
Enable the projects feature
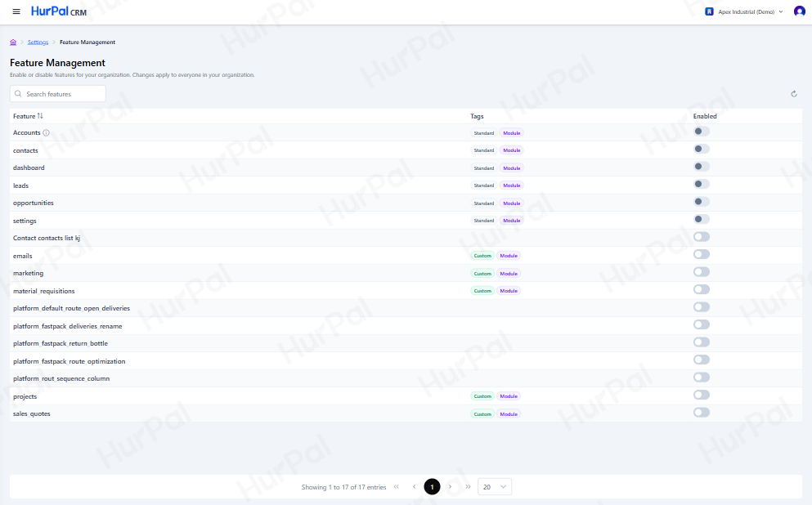702,396
